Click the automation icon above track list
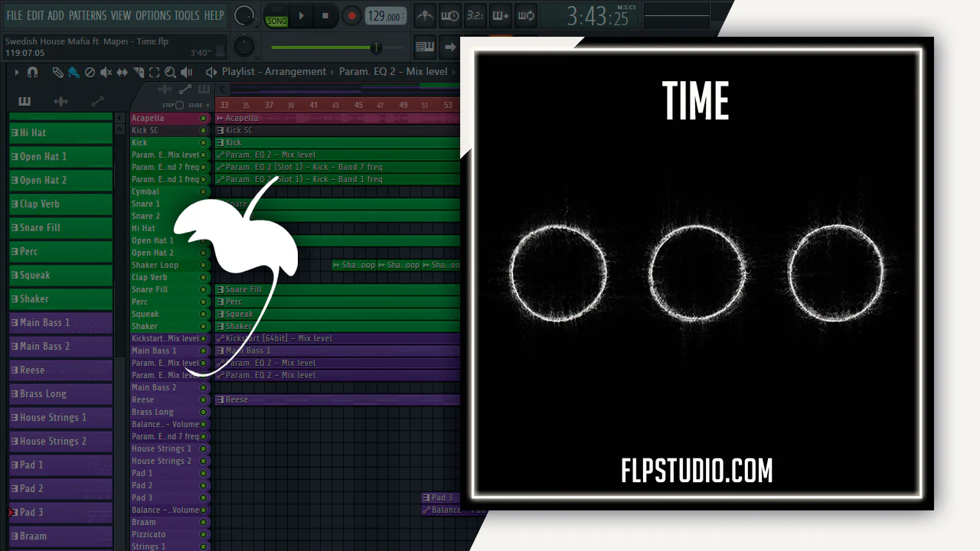 click(185, 90)
